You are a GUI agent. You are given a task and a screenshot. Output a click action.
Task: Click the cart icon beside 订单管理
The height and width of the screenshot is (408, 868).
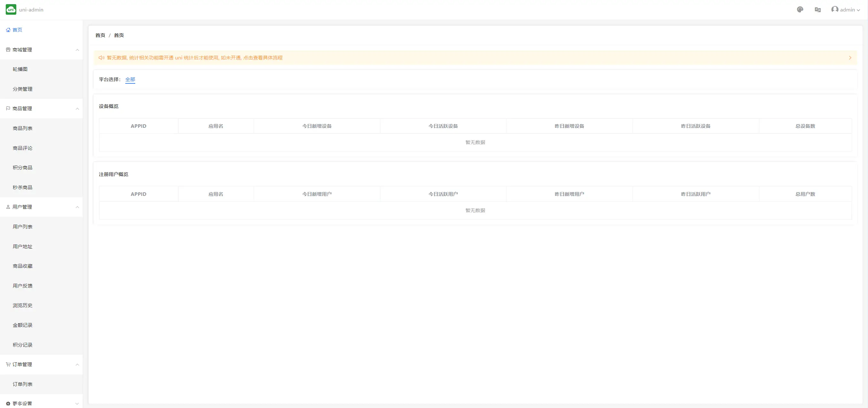point(8,364)
